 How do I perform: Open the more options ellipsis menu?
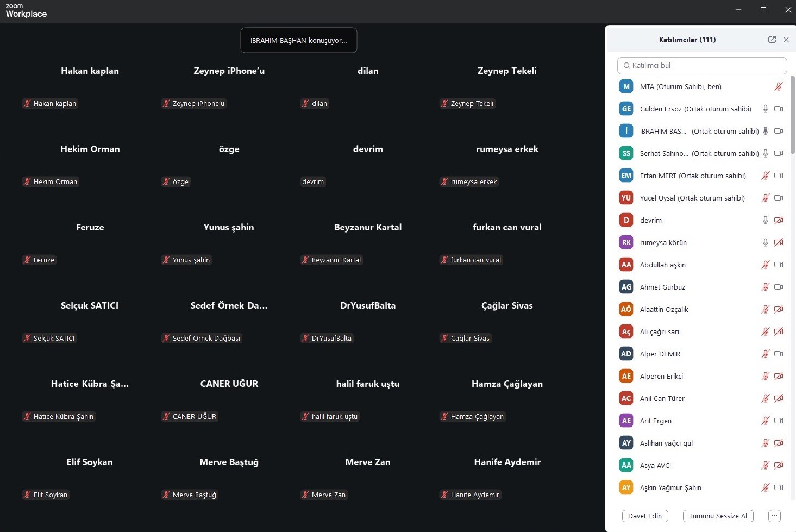click(774, 516)
